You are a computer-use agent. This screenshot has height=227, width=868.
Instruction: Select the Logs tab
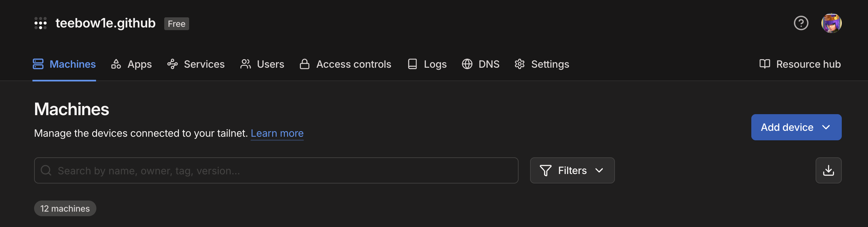coord(427,64)
